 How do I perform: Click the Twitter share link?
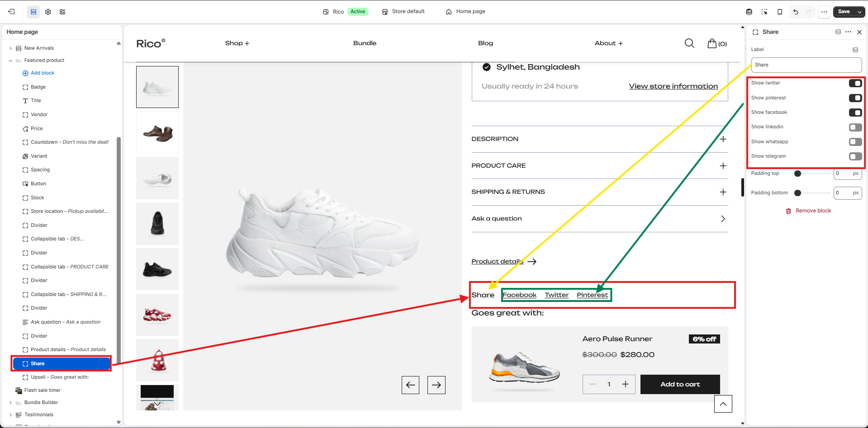556,295
